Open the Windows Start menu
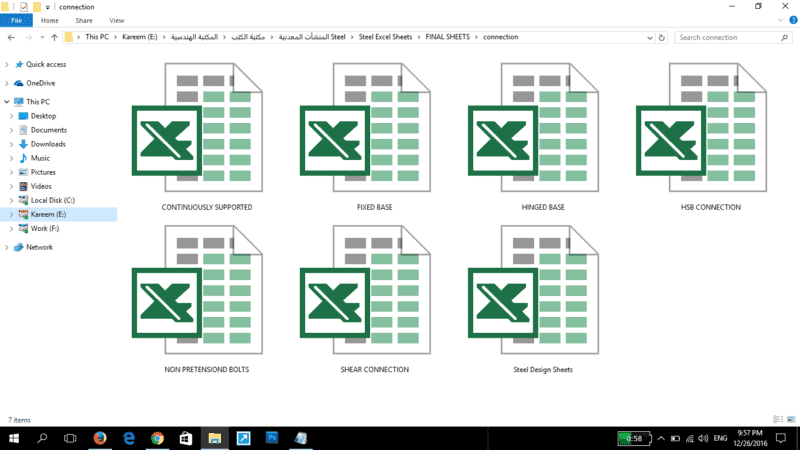 tap(14, 438)
